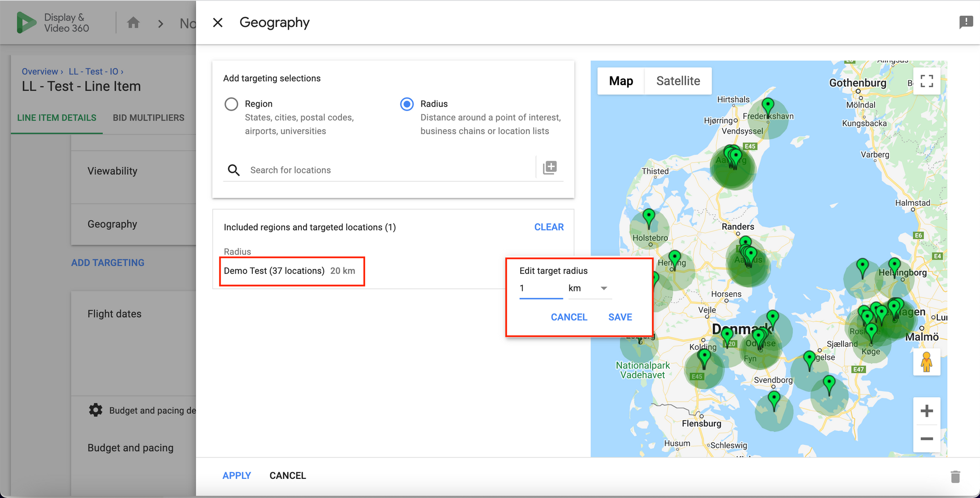Click the search magnifier icon
Screen dimensions: 980x498
point(234,170)
